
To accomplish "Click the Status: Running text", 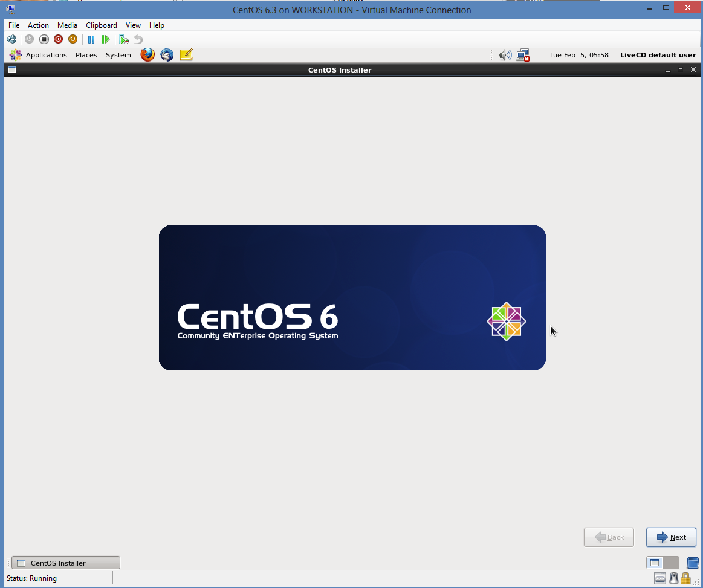I will point(31,578).
